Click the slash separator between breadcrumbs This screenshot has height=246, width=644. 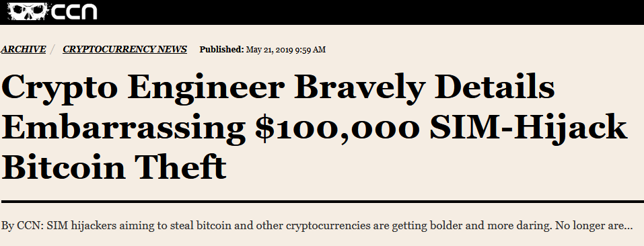point(53,50)
